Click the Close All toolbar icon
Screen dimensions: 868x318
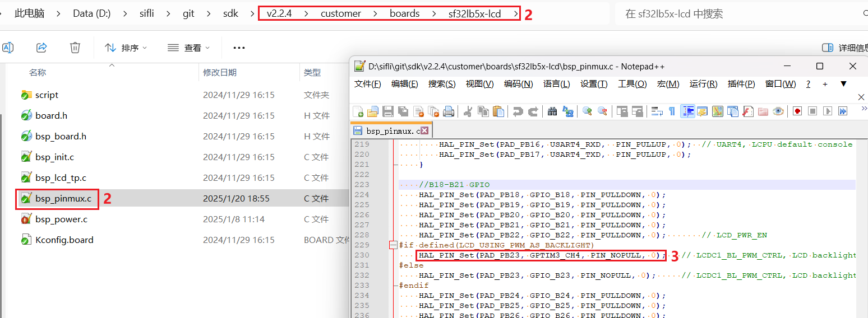pyautogui.click(x=433, y=111)
